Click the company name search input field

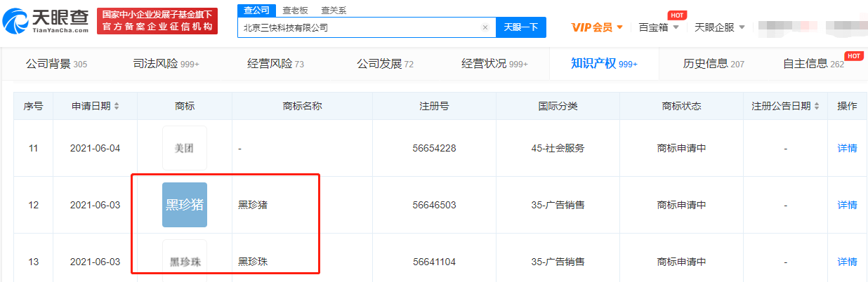tap(358, 27)
